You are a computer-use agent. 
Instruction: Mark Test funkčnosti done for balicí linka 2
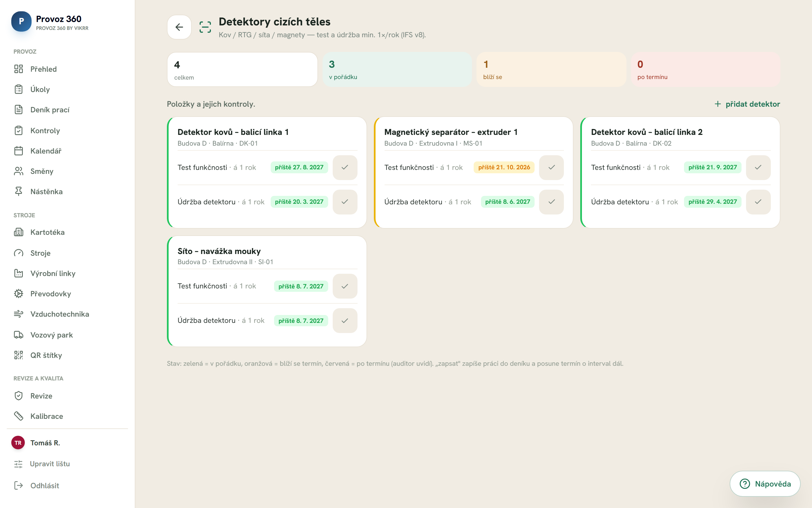pyautogui.click(x=758, y=167)
